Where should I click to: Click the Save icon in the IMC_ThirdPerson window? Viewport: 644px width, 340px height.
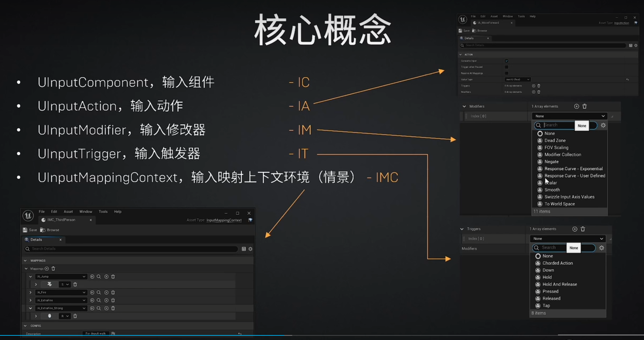pos(25,230)
